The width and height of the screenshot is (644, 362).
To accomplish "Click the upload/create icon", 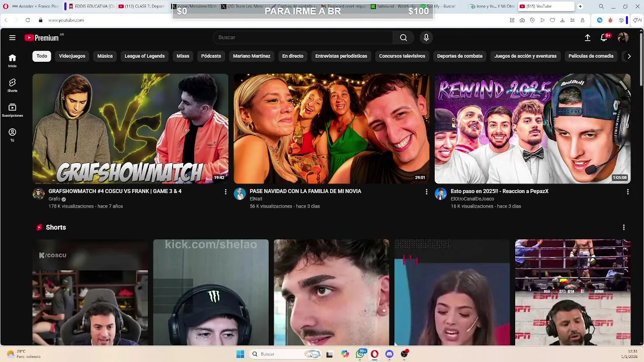I will [x=587, y=38].
